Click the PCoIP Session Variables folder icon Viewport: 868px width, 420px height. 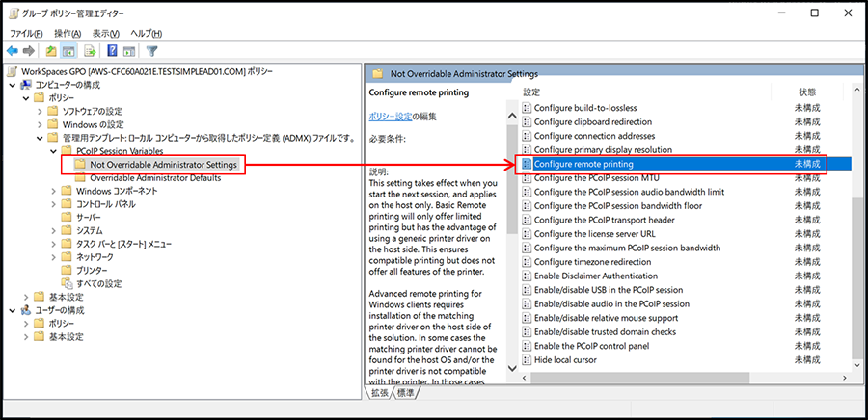point(67,151)
